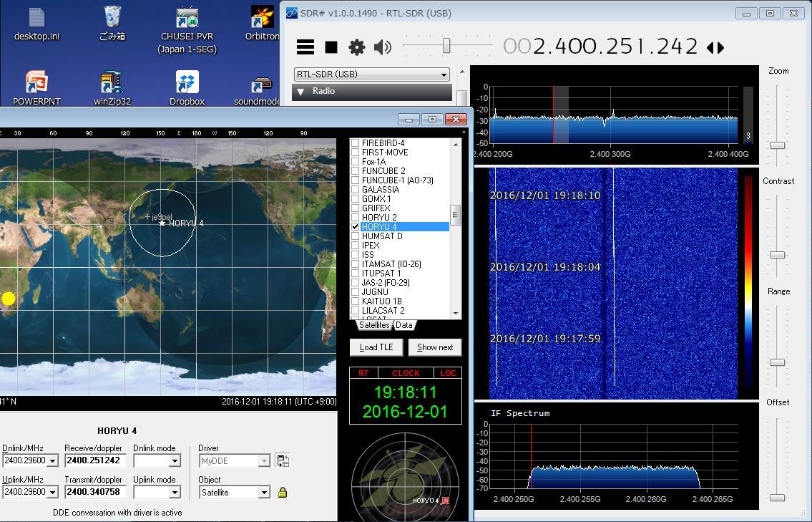This screenshot has height=522, width=812.
Task: Open the Driver MyDDE dropdown
Action: click(264, 461)
